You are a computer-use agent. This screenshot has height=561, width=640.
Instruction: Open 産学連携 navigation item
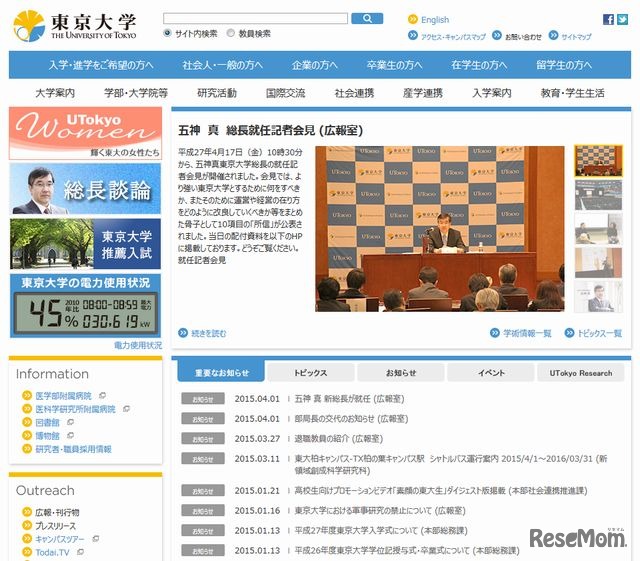click(423, 93)
